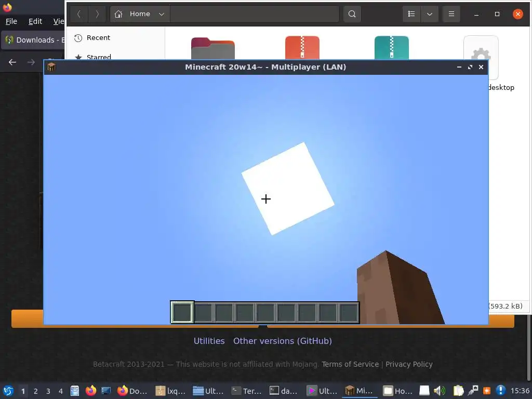The image size is (532, 399).
Task: Click the Firefox logo at the browser's top-left
Action: pyautogui.click(x=7, y=7)
